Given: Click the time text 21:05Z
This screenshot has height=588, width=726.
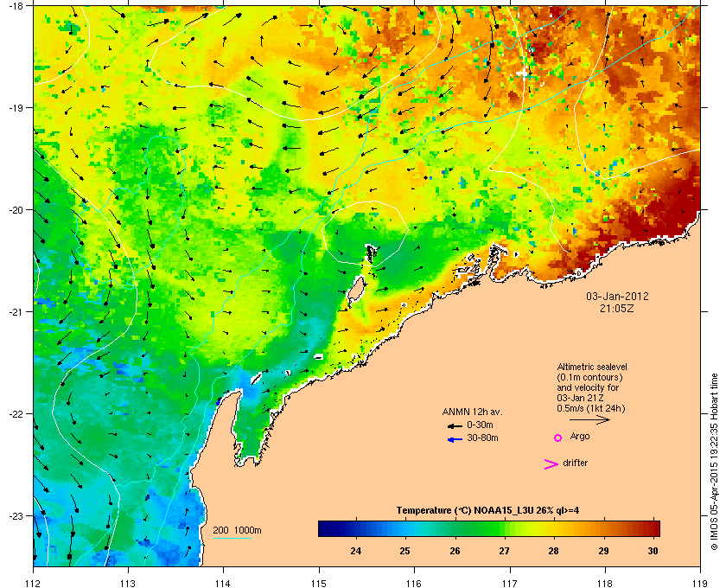Looking at the screenshot, I should point(617,308).
